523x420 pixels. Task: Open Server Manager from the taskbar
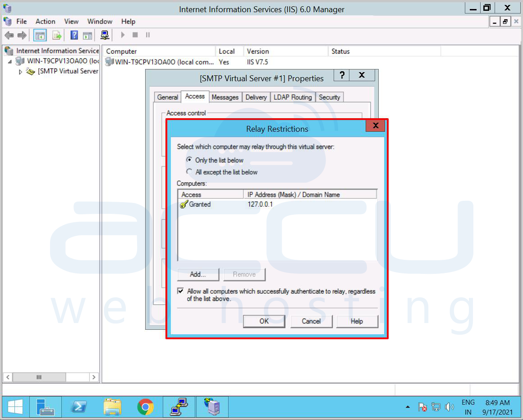(x=46, y=407)
